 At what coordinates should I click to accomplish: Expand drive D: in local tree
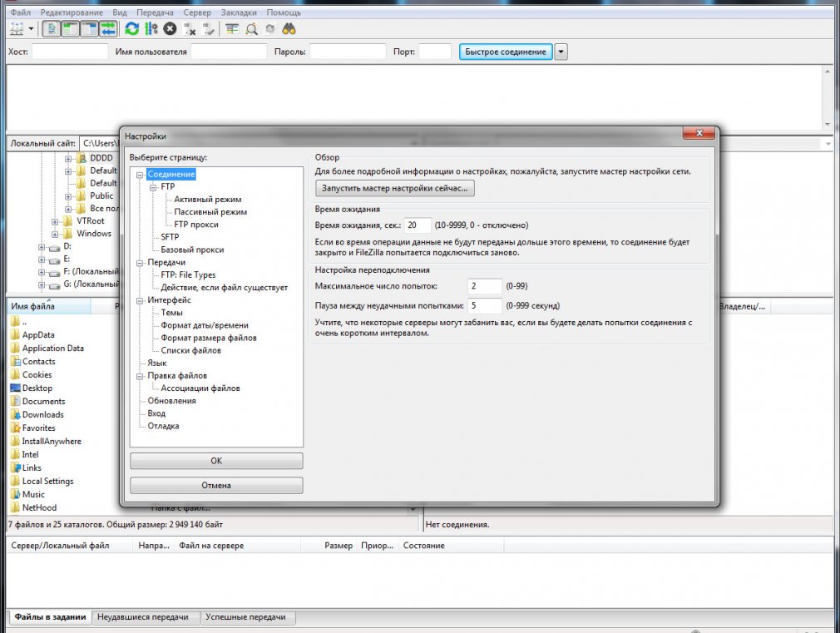42,247
